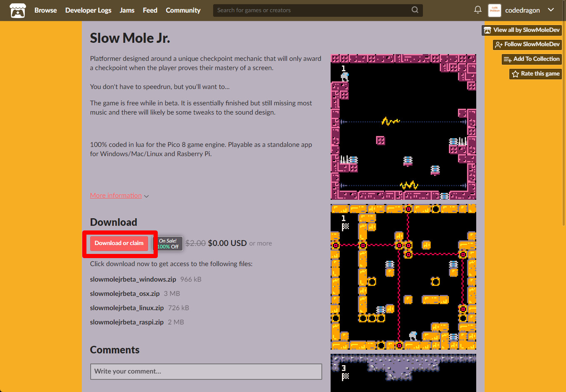Add game to collection
The image size is (566, 392).
[x=532, y=59]
